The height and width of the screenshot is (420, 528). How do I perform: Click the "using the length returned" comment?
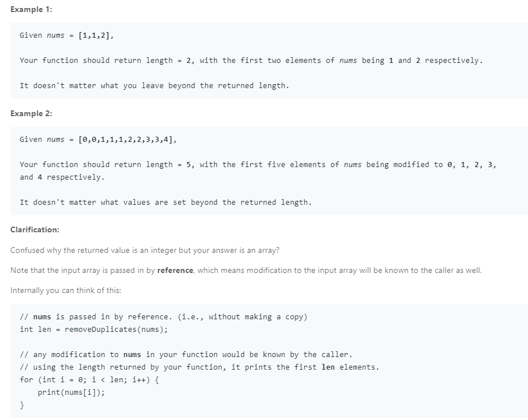[x=199, y=367]
